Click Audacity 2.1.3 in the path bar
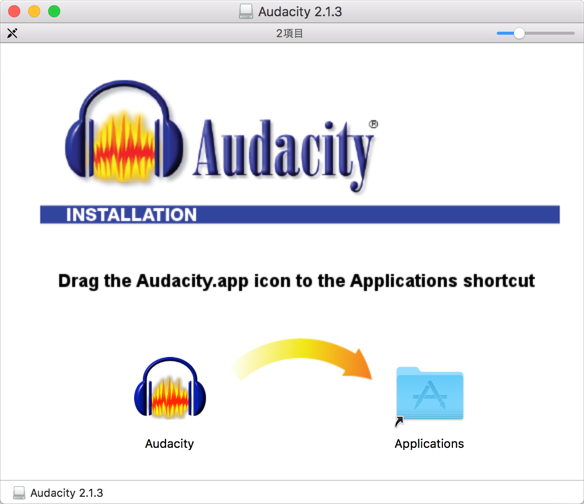Image resolution: width=584 pixels, height=504 pixels. 66,493
